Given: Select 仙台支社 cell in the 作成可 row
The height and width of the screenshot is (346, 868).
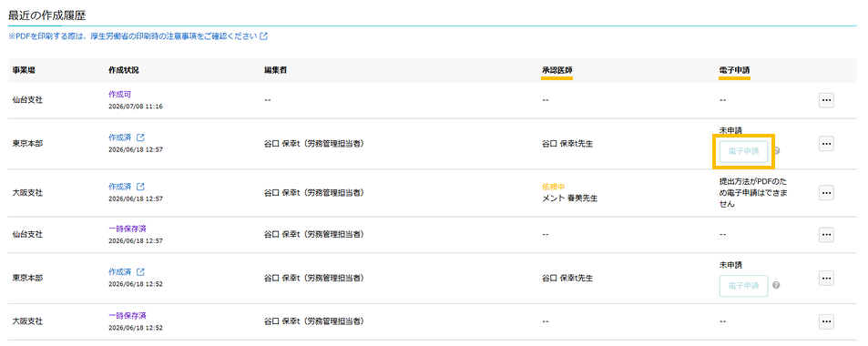Looking at the screenshot, I should pos(27,100).
